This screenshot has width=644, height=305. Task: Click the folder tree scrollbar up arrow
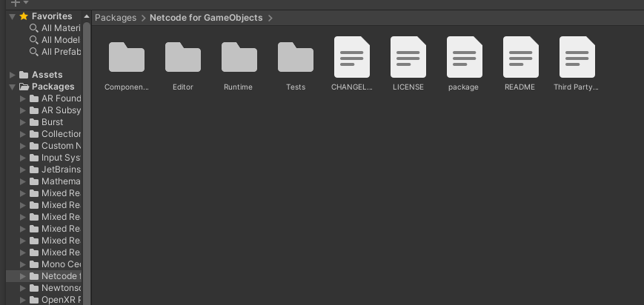coord(87,16)
